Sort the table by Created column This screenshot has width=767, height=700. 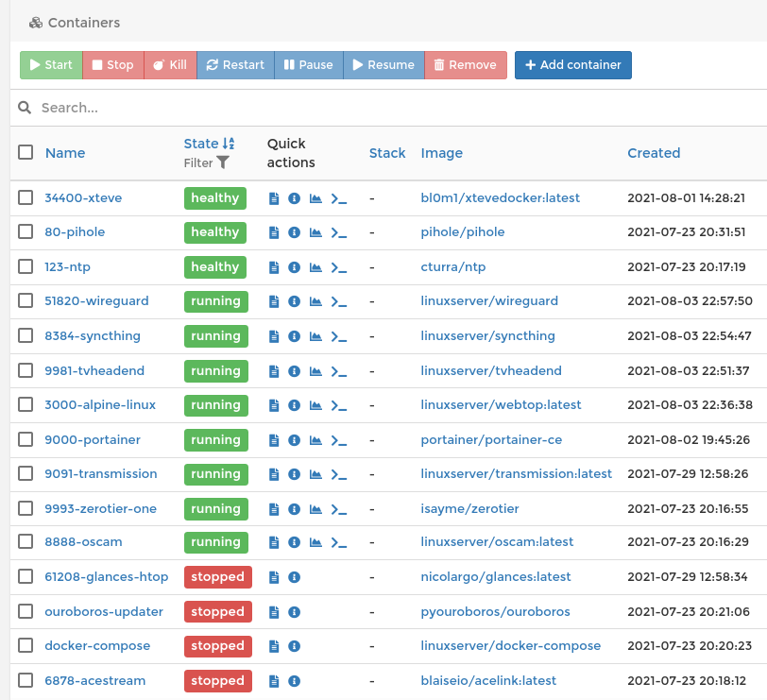(x=654, y=153)
